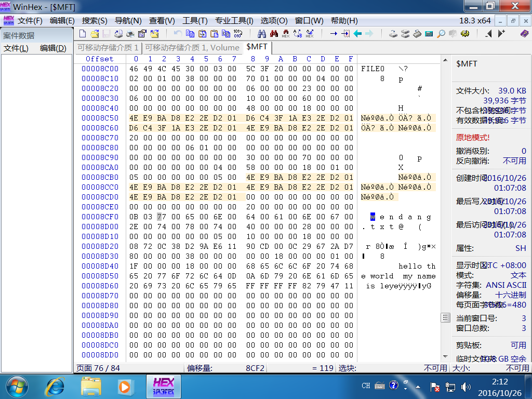Click the black Previous triangle icon
The height and width of the screenshot is (399, 532).
488,33
